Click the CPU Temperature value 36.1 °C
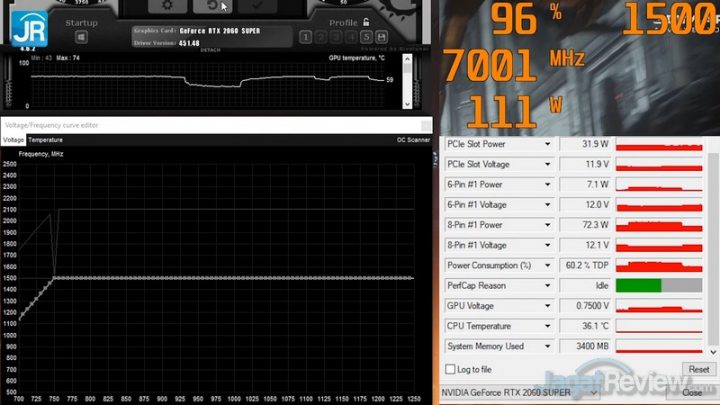720x405 pixels. click(x=585, y=326)
